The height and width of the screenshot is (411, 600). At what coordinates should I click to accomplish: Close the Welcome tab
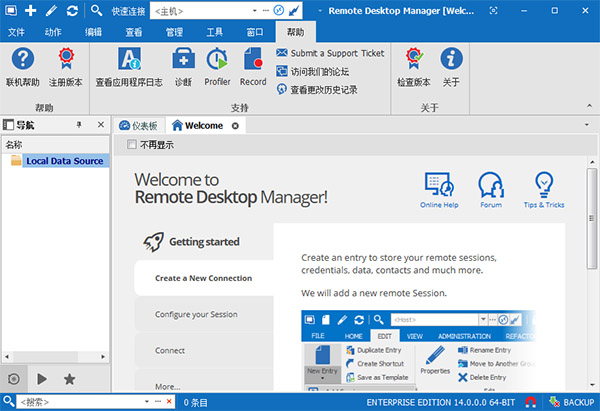(235, 126)
